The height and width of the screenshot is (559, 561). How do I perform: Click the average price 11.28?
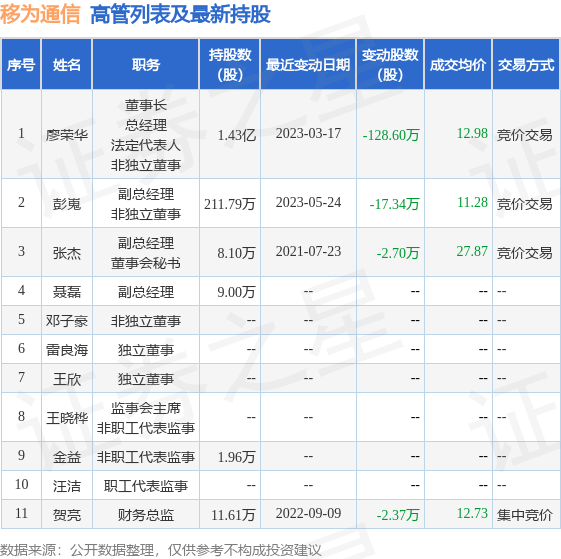(x=472, y=203)
